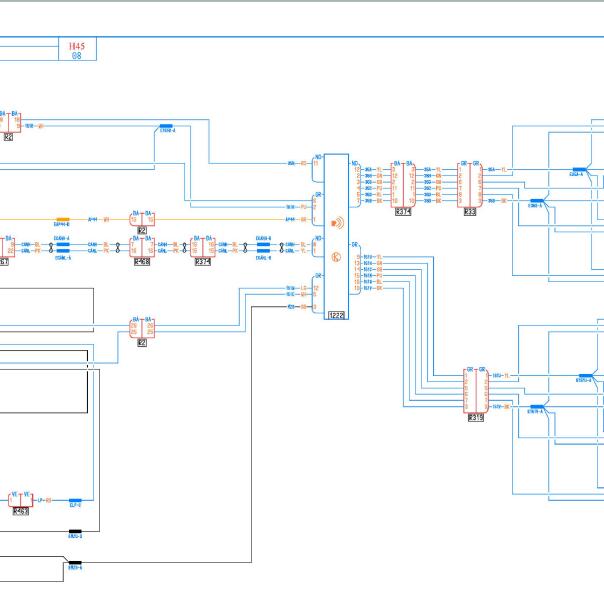Select the LP wire label next to R463
Image resolution: width=604 pixels, height=603 pixels.
click(40, 501)
